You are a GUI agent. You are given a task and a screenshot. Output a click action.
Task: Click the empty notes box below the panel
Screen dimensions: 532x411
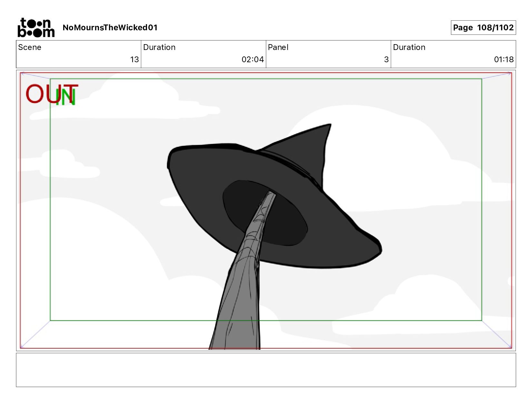pyautogui.click(x=266, y=370)
